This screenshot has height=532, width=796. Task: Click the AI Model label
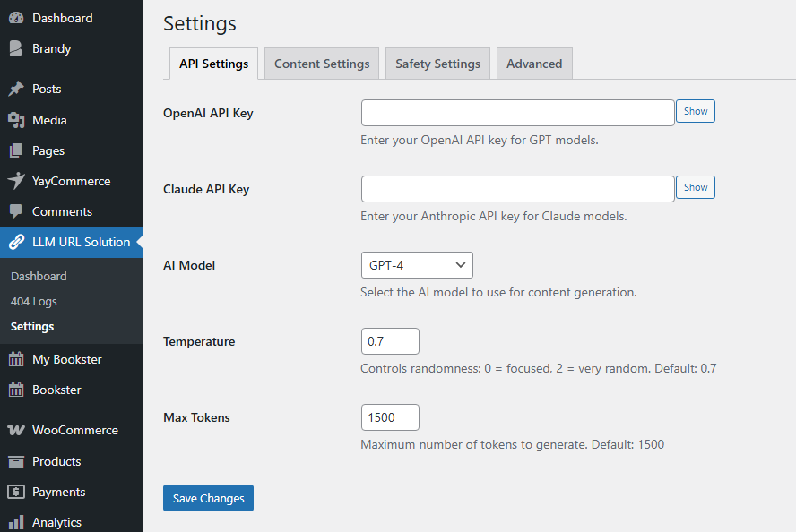point(189,265)
